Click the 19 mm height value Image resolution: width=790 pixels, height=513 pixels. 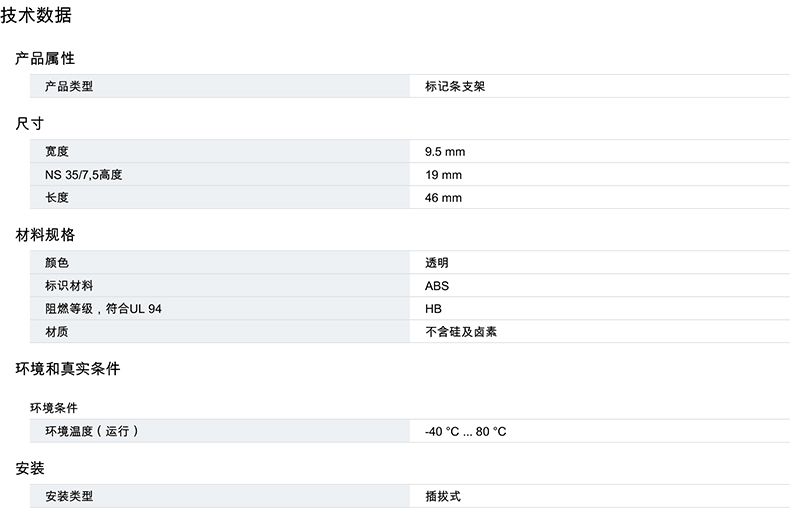pyautogui.click(x=443, y=175)
